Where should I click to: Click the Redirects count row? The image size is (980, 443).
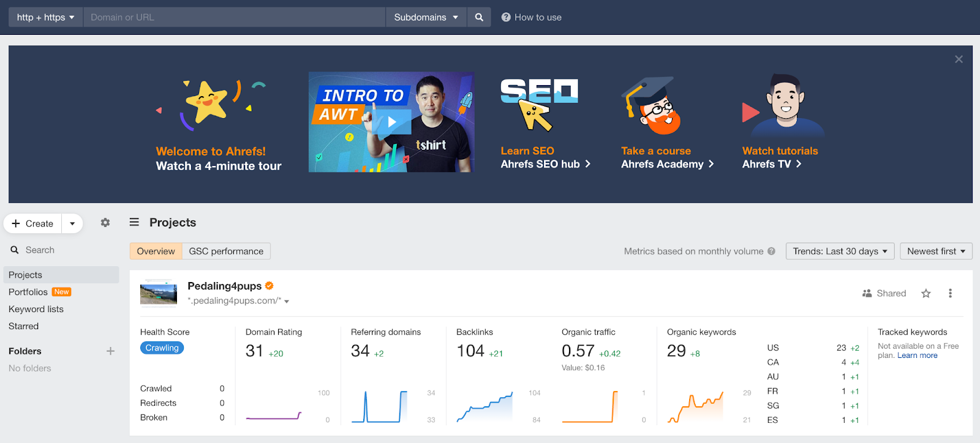tap(182, 403)
